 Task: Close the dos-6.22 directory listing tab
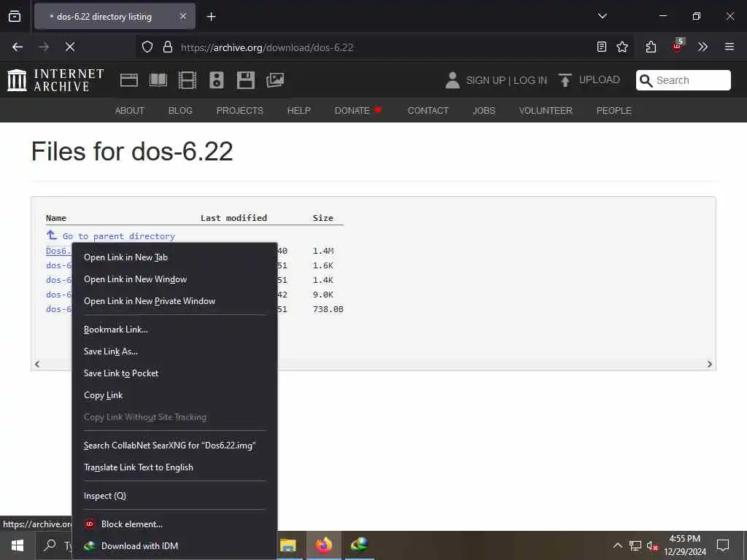[x=183, y=16]
